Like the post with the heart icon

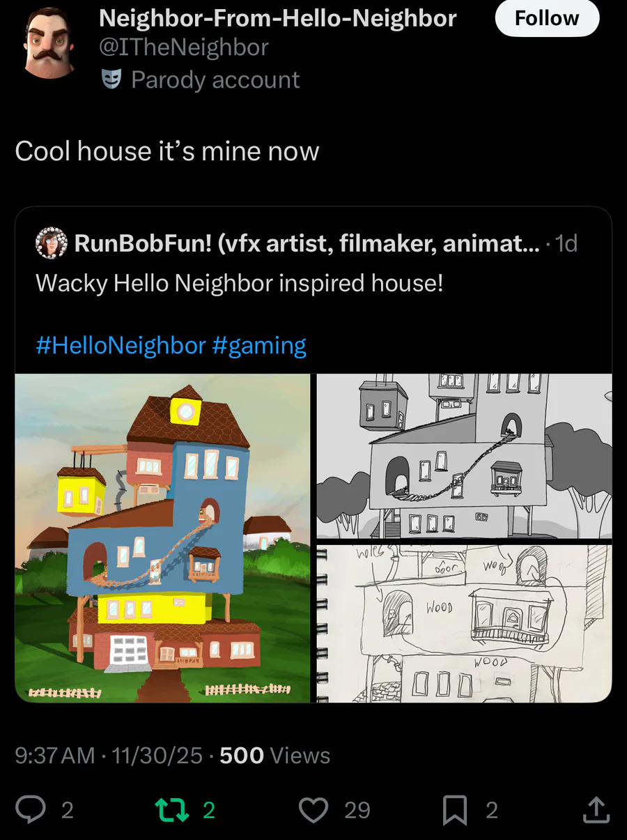pos(313,810)
